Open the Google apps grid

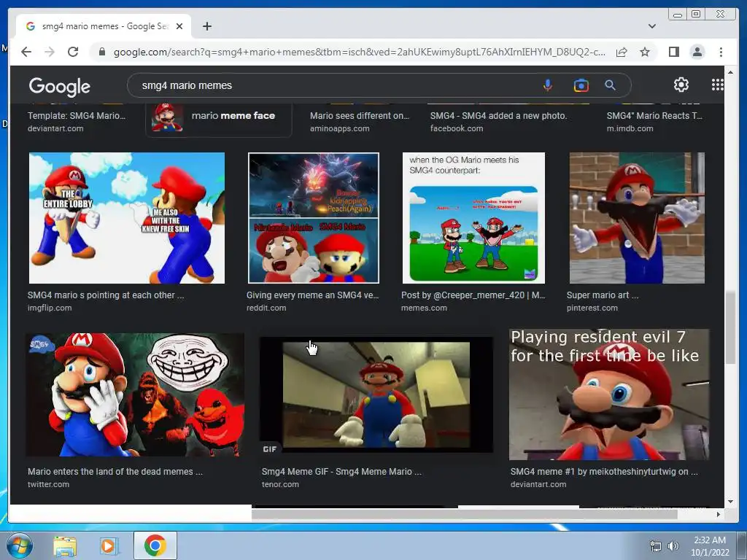718,85
